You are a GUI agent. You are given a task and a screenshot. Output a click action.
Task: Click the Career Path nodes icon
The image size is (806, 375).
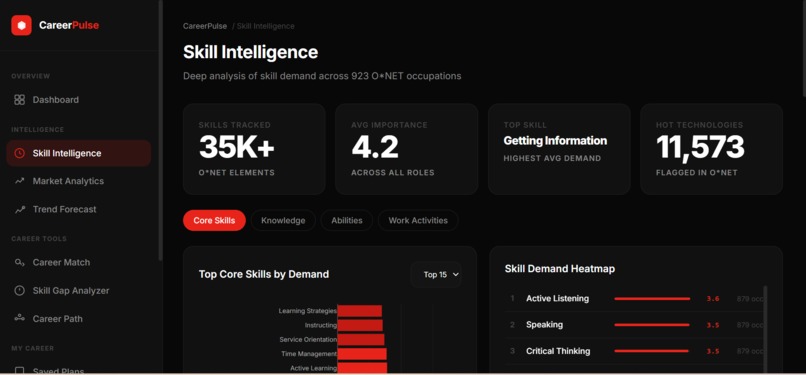click(x=20, y=318)
